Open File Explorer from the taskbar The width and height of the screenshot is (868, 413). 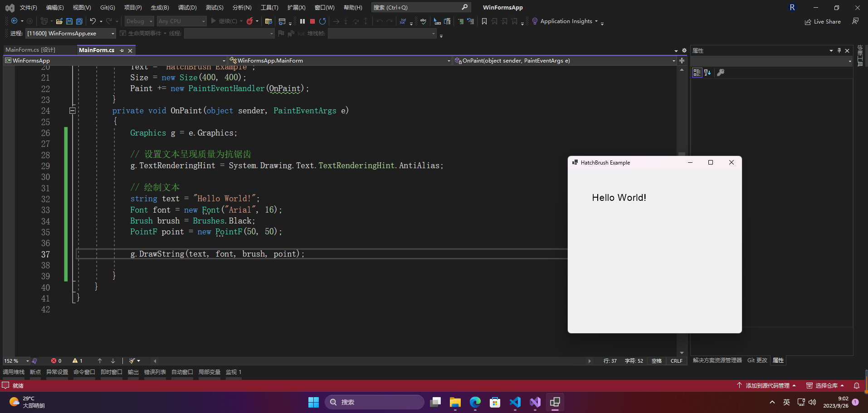[x=455, y=402]
